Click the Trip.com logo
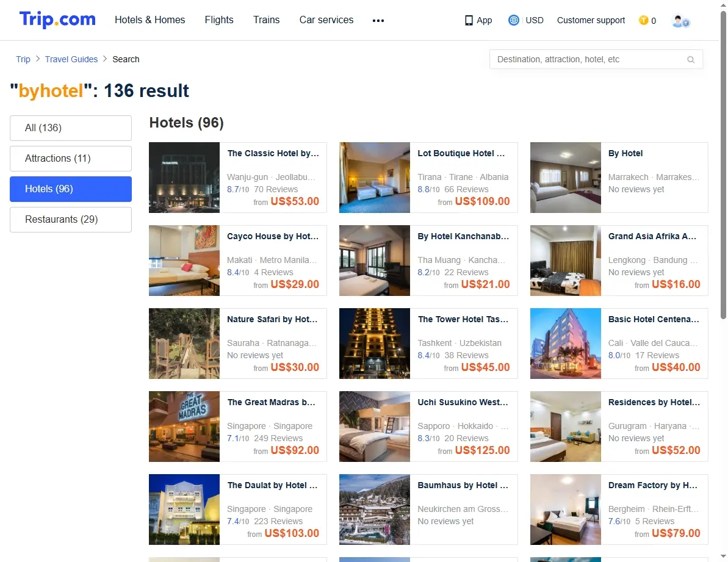The height and width of the screenshot is (562, 728). pos(57,20)
